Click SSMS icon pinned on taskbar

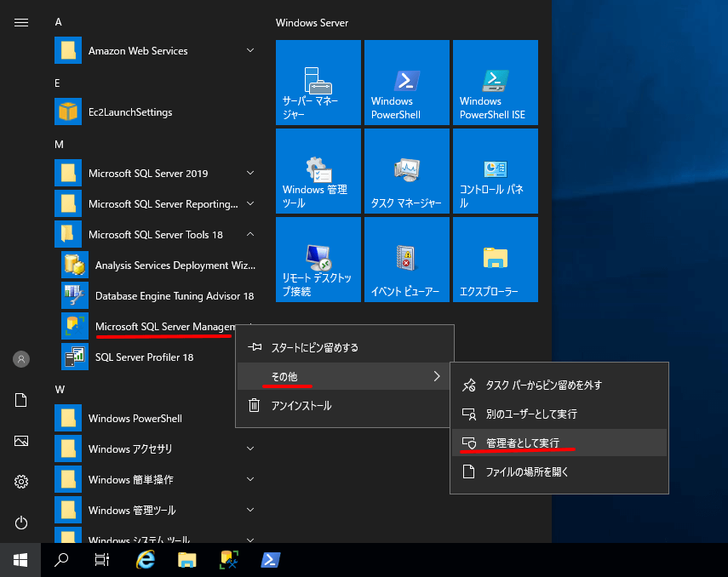(x=229, y=560)
